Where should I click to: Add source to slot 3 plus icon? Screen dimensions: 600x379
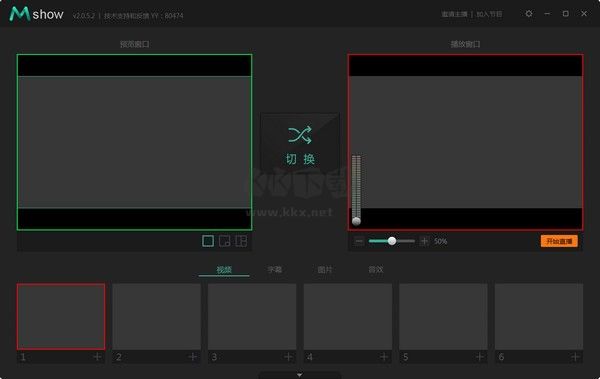point(289,357)
